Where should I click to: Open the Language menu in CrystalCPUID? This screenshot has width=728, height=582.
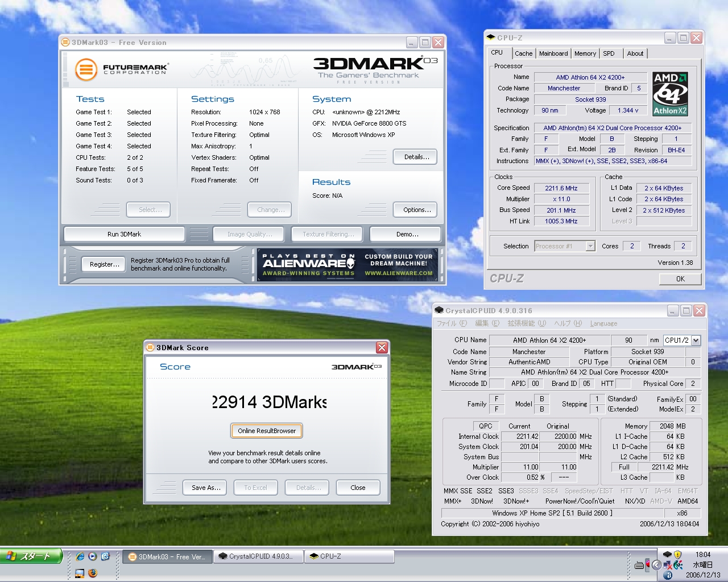tap(603, 323)
